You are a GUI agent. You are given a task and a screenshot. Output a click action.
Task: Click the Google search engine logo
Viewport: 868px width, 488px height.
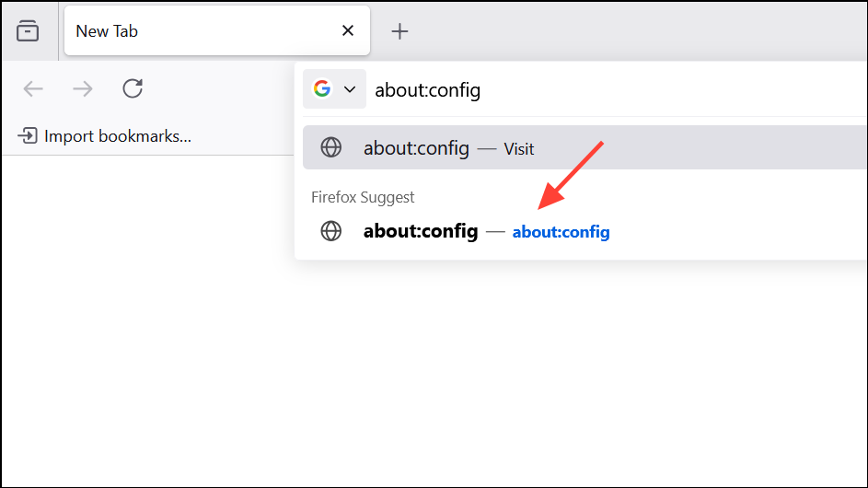pos(322,88)
